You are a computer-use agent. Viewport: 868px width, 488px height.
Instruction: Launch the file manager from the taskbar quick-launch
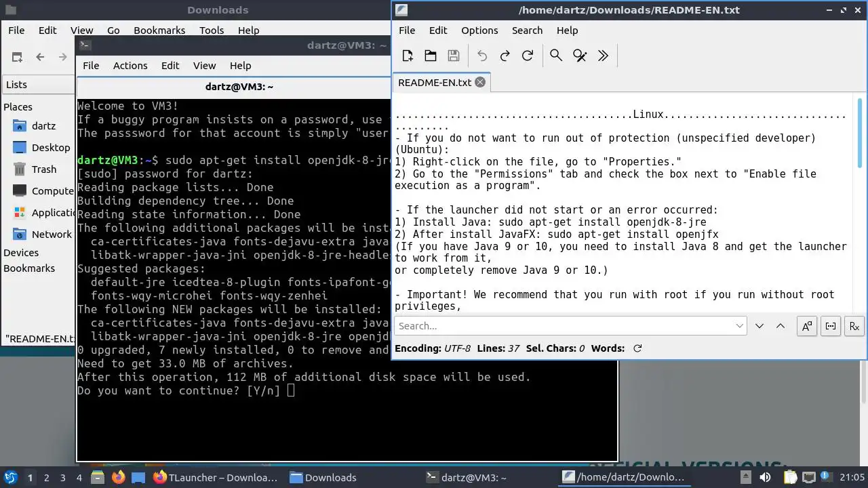point(97,477)
